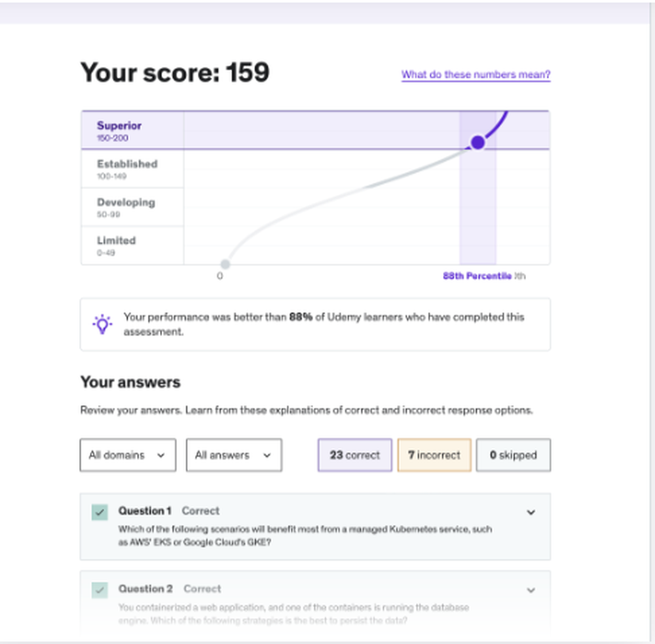Click the gray zero-point dot on curve
This screenshot has height=644, width=655.
(x=225, y=264)
